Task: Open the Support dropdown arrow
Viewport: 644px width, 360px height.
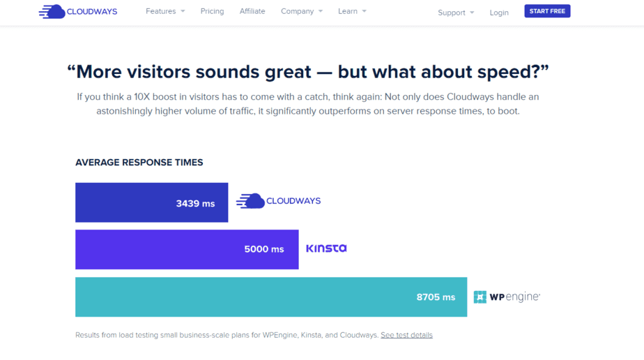Action: coord(472,13)
